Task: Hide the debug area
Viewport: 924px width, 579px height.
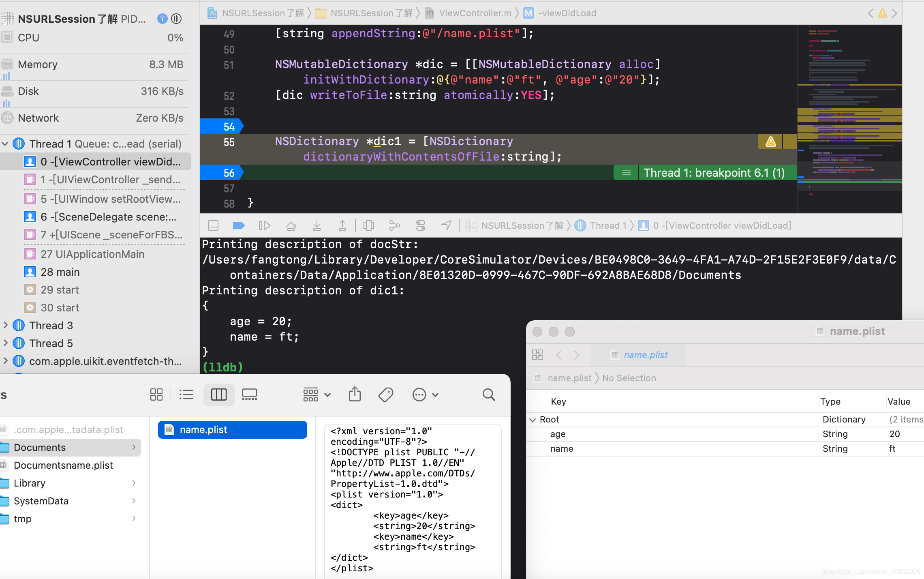Action: tap(213, 225)
